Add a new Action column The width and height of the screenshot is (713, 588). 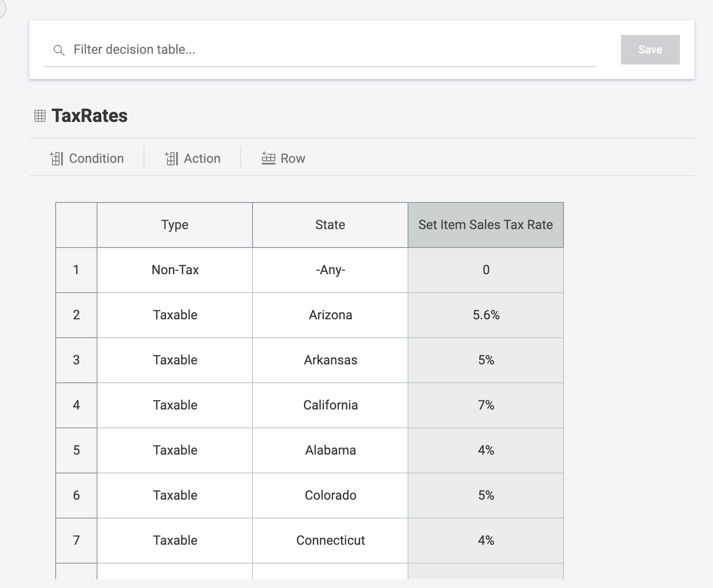[193, 158]
